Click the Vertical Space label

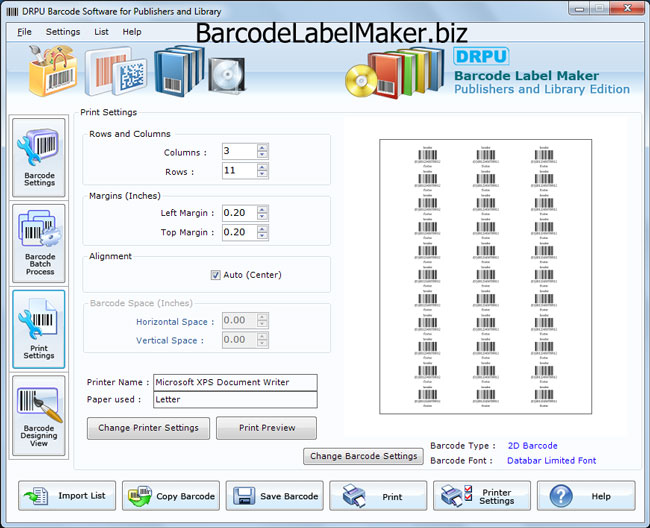tap(170, 341)
